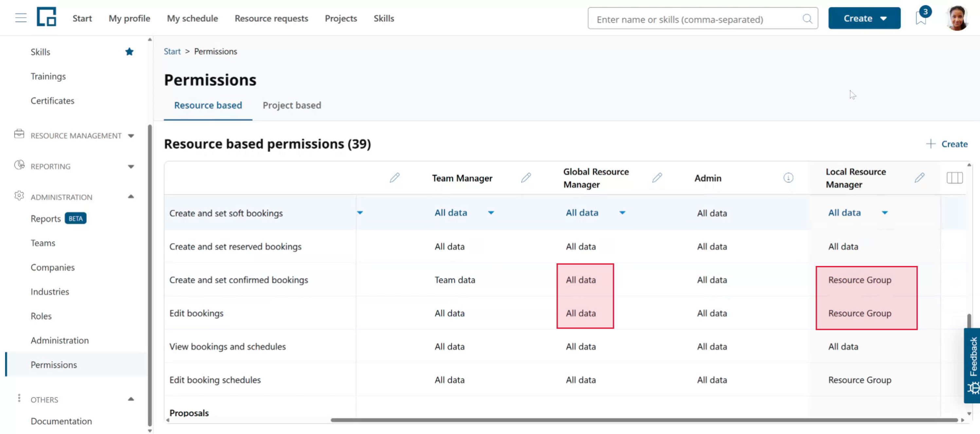
Task: Click the pencil icon in the first column header
Action: [x=395, y=178]
